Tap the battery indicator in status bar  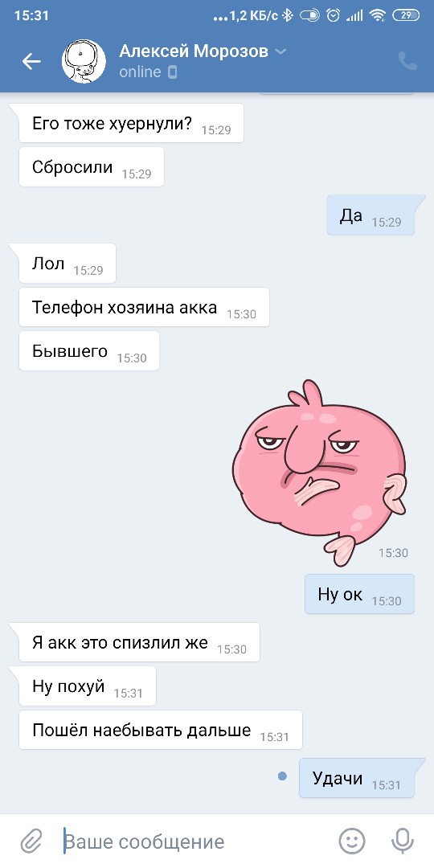pyautogui.click(x=406, y=15)
